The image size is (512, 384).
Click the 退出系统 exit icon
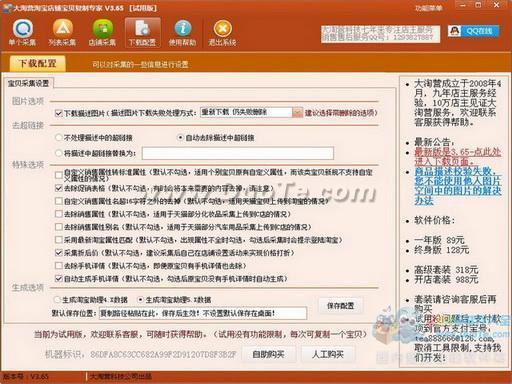coord(222,32)
